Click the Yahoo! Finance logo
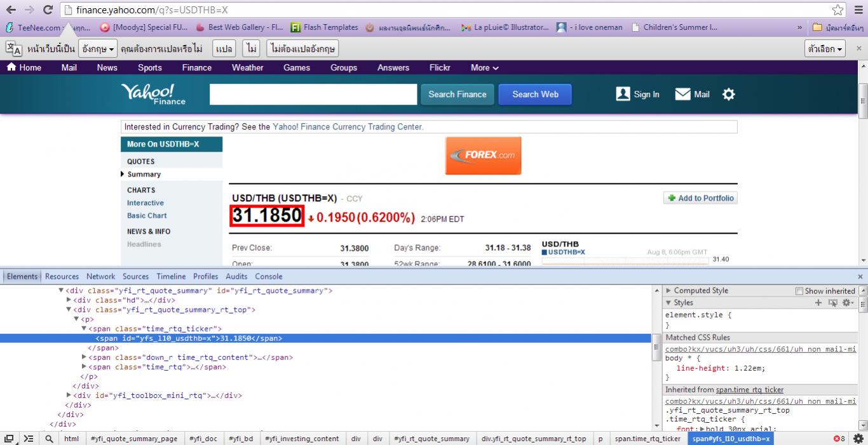Image resolution: width=868 pixels, height=445 pixels. (x=153, y=93)
